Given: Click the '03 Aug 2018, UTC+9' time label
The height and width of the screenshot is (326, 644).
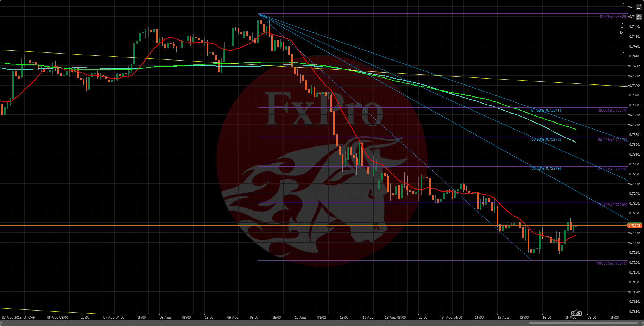Looking at the screenshot, I should click(x=18, y=318).
